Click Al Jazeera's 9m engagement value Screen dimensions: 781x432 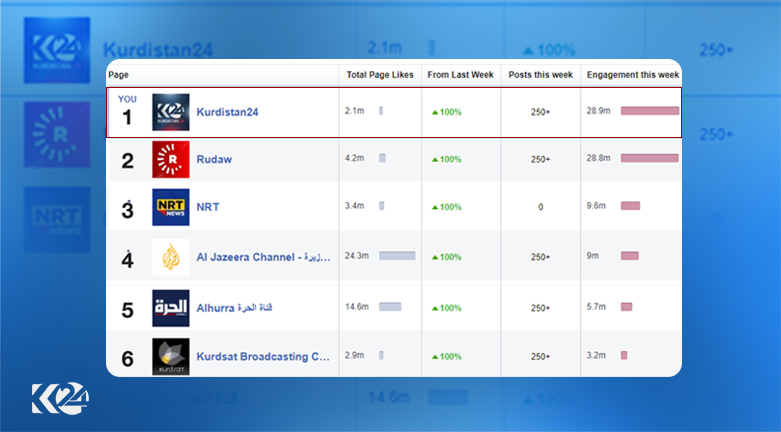click(x=592, y=256)
